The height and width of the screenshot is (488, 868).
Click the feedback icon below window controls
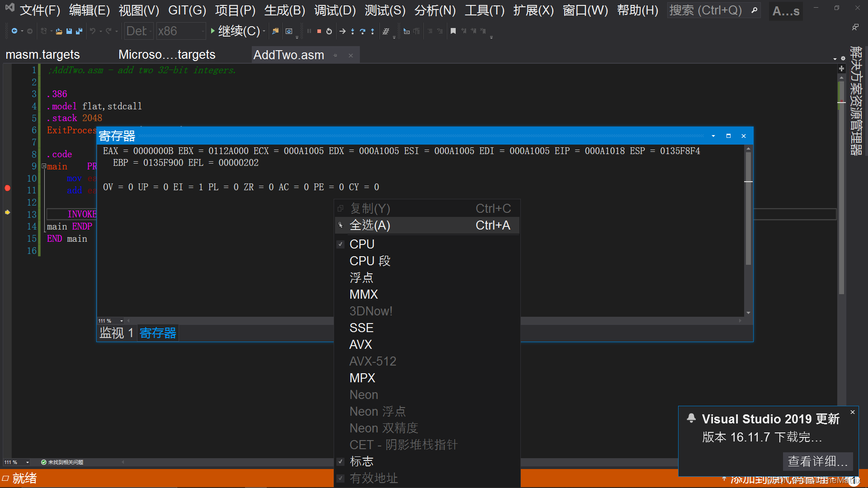(855, 27)
